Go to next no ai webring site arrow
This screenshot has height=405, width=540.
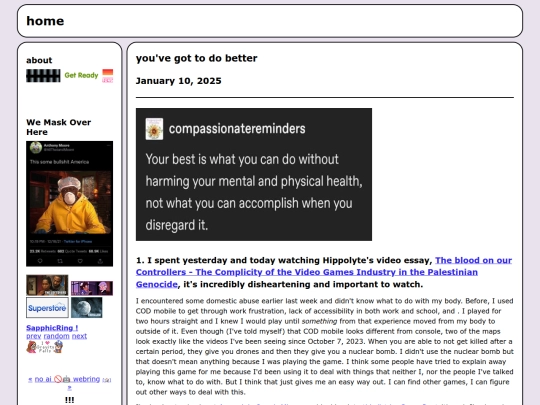pyautogui.click(x=70, y=388)
